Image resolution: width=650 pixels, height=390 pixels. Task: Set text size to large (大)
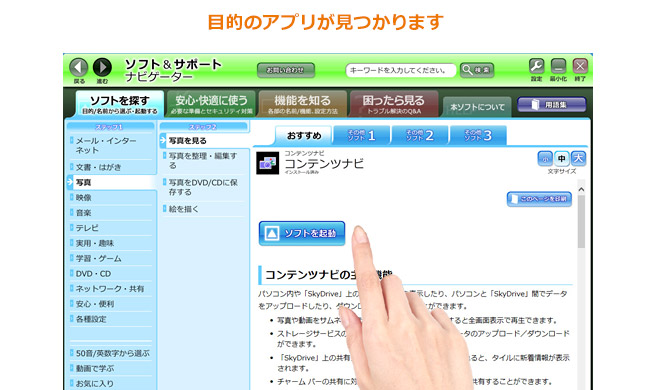click(578, 158)
